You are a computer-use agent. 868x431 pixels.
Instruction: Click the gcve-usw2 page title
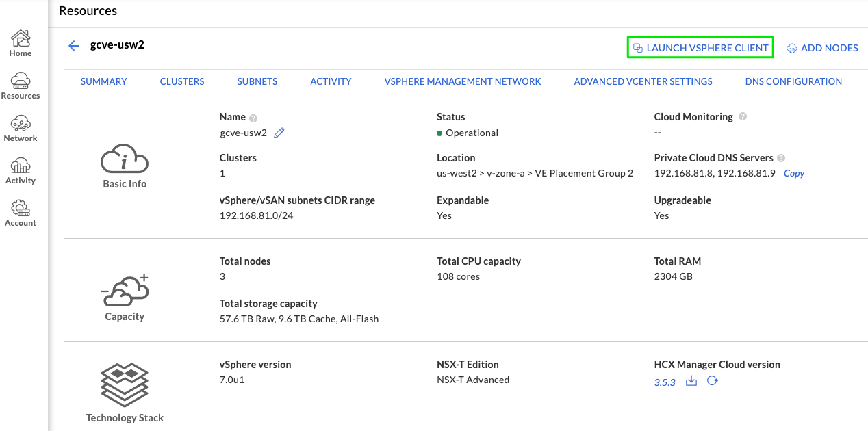click(117, 45)
